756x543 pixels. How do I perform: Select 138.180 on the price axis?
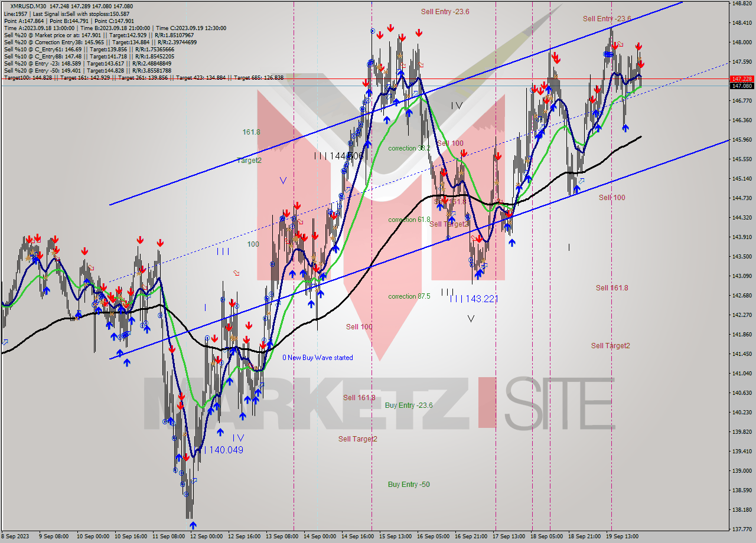tap(741, 510)
